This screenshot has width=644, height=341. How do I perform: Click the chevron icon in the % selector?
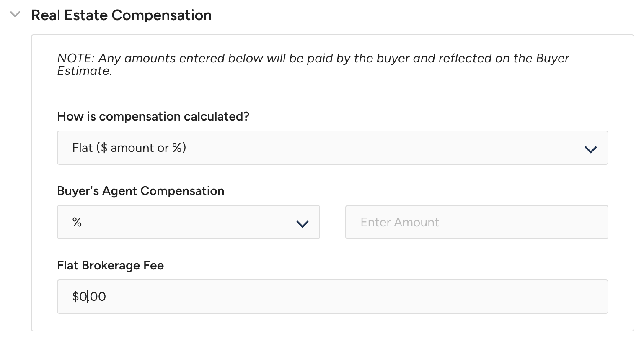[302, 224]
